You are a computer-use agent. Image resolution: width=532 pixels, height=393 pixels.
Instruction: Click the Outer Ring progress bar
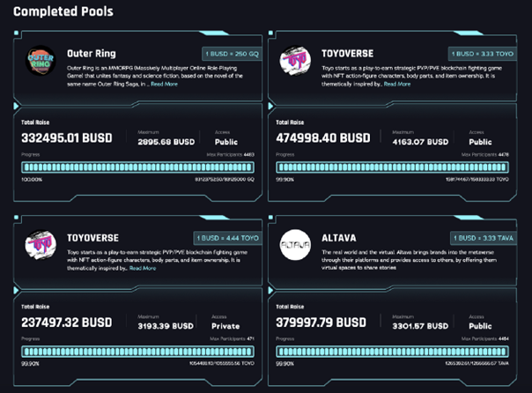(x=137, y=167)
